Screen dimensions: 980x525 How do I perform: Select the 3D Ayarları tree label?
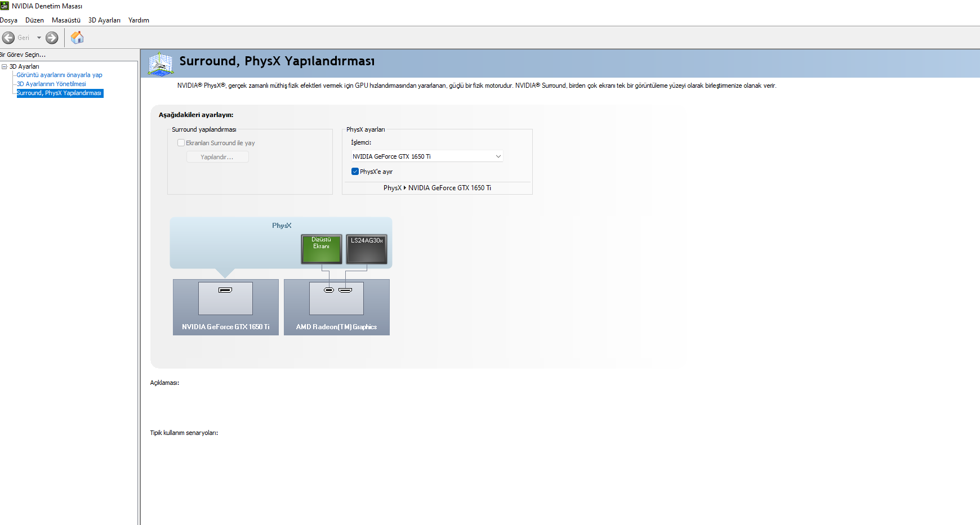[24, 66]
